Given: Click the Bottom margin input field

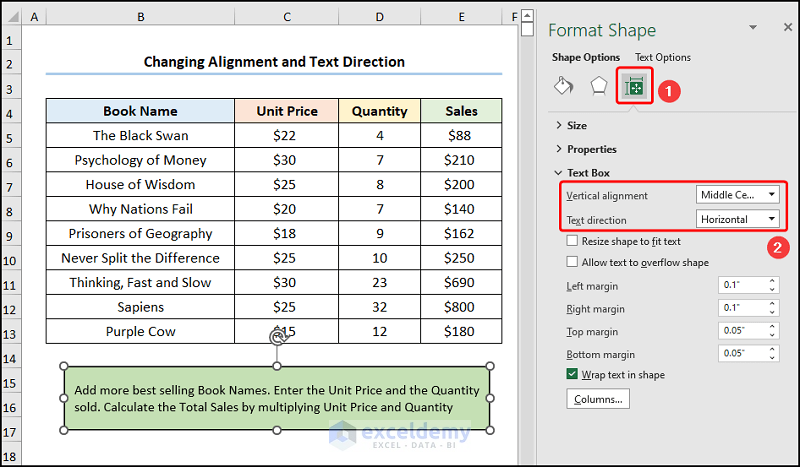Looking at the screenshot, I should [742, 353].
